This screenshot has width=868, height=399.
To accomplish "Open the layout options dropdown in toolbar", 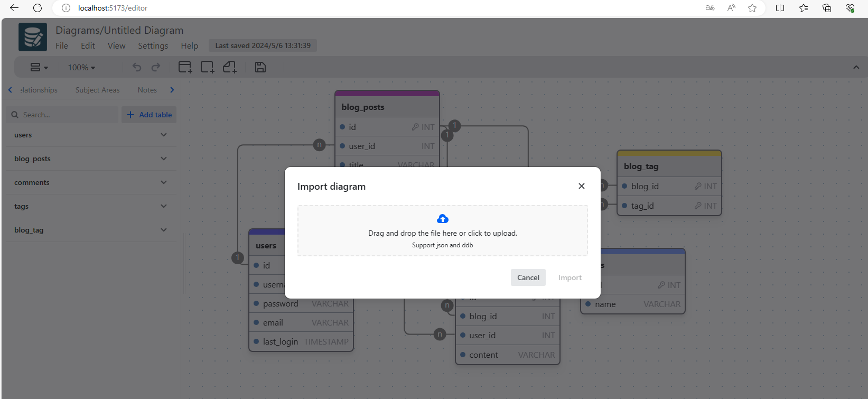I will (39, 67).
